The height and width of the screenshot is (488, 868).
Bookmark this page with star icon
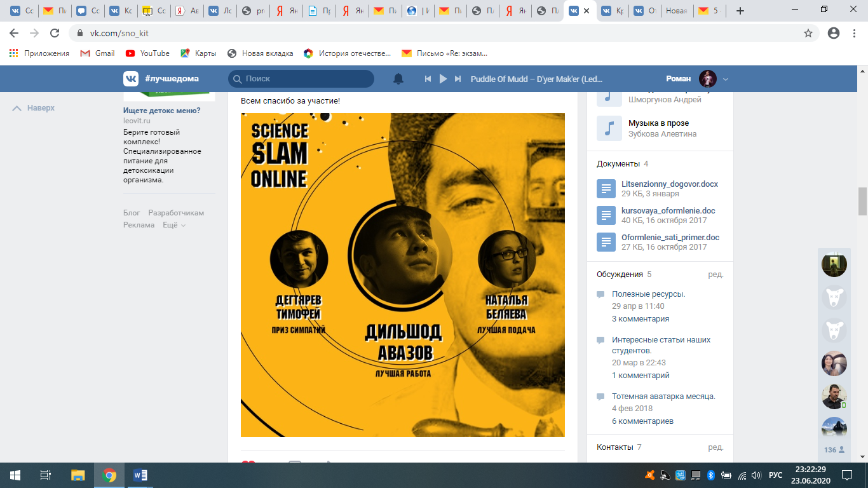[808, 33]
